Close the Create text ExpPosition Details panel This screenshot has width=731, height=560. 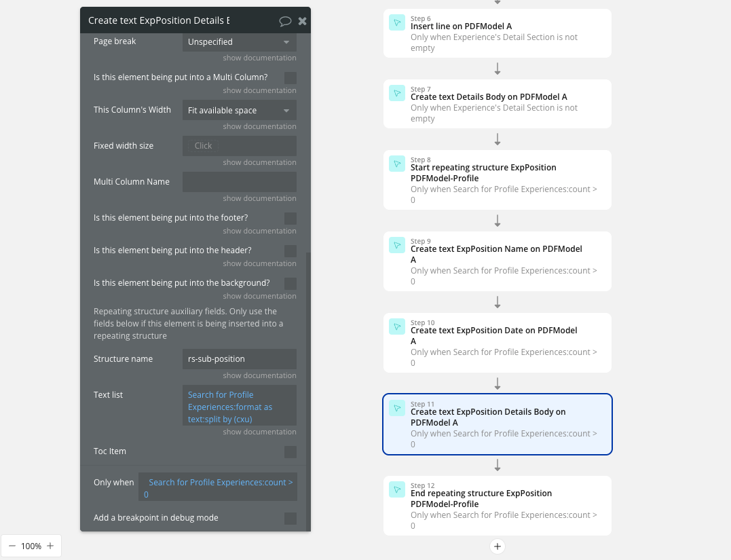coord(302,21)
